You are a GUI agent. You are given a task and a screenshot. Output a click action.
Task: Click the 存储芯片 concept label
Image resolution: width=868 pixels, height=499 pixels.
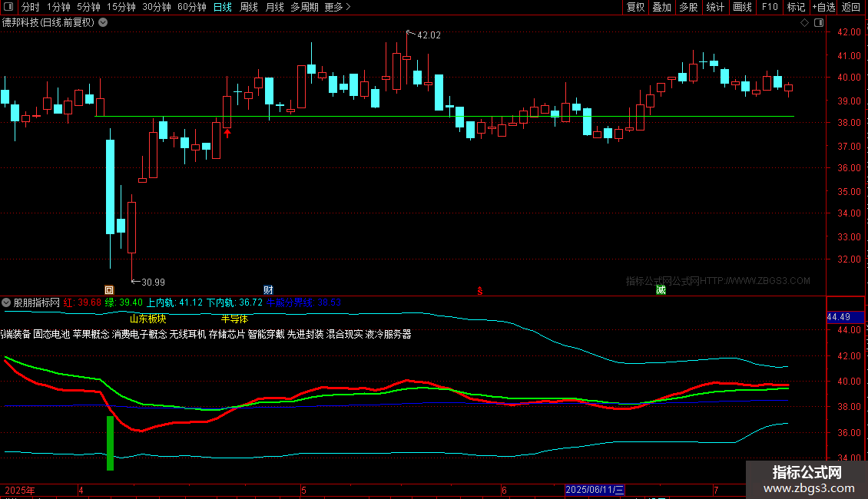click(227, 334)
